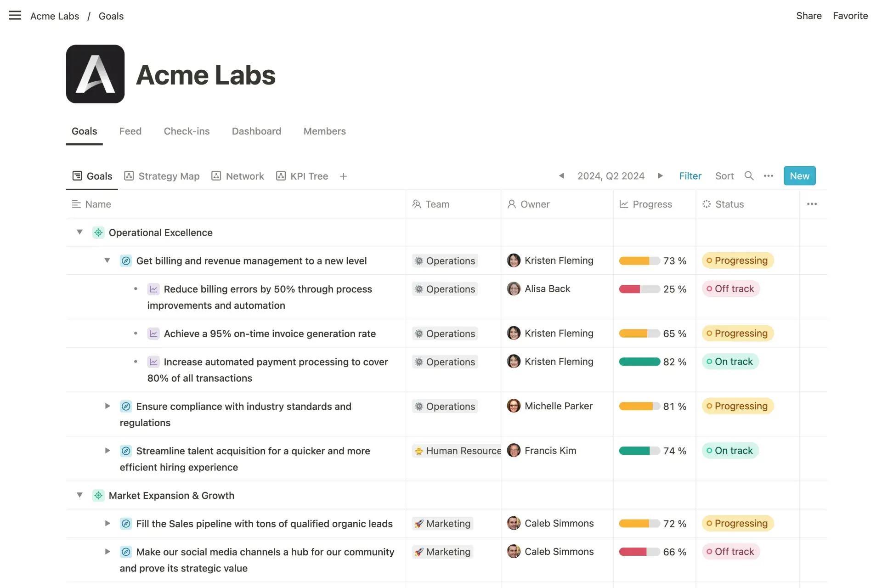Switch to the Dashboard tab
Screen dimensions: 882x588
coord(256,131)
